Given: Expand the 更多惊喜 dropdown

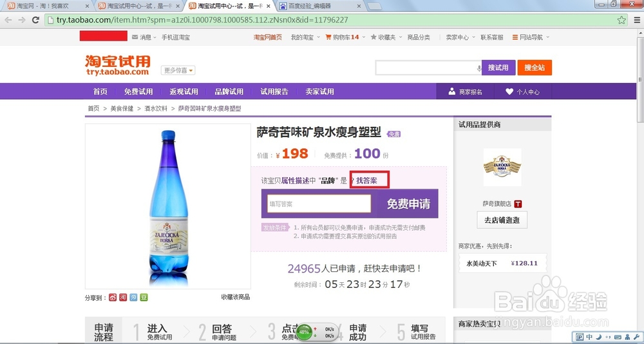Looking at the screenshot, I should click(x=178, y=70).
